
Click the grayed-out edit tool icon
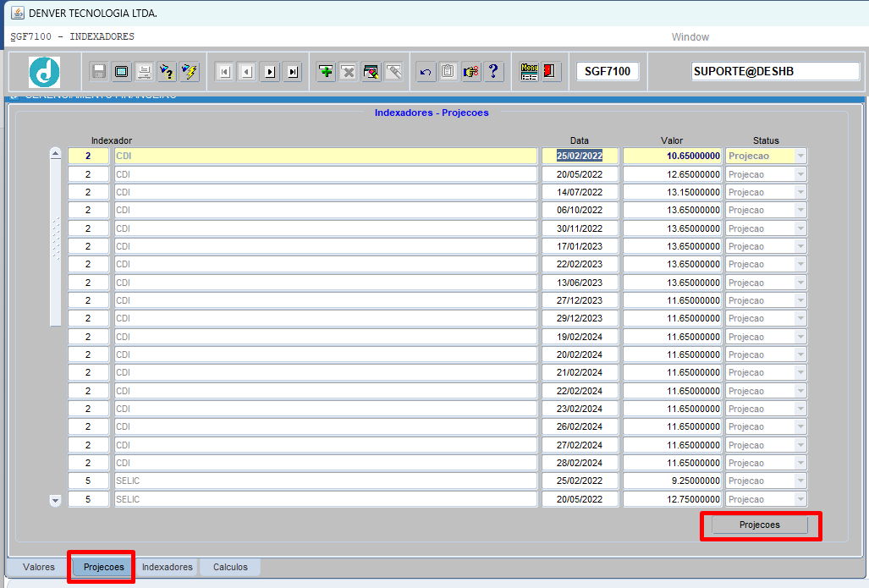[x=394, y=72]
